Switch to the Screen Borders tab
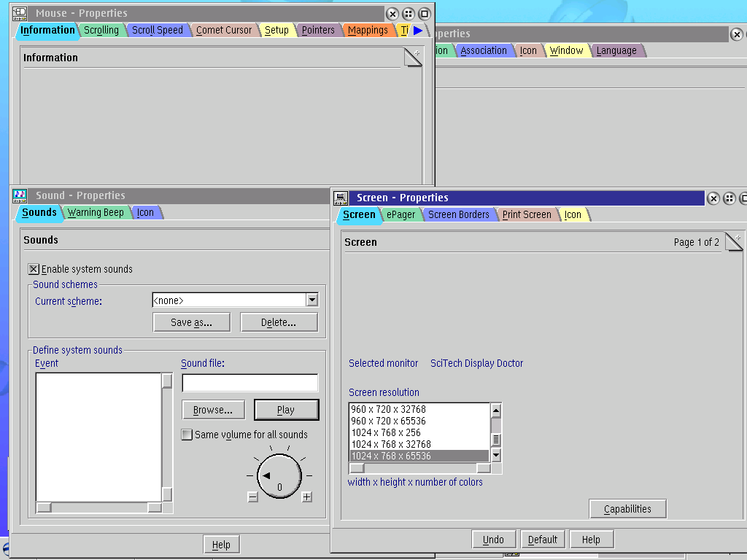This screenshot has height=560, width=747. [x=458, y=215]
